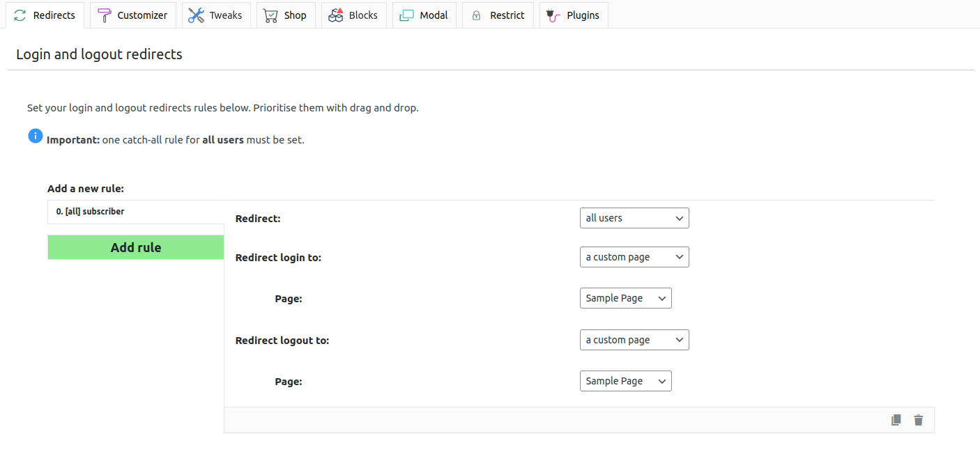Click the Redirects tab refresh-arrows icon

tap(20, 15)
